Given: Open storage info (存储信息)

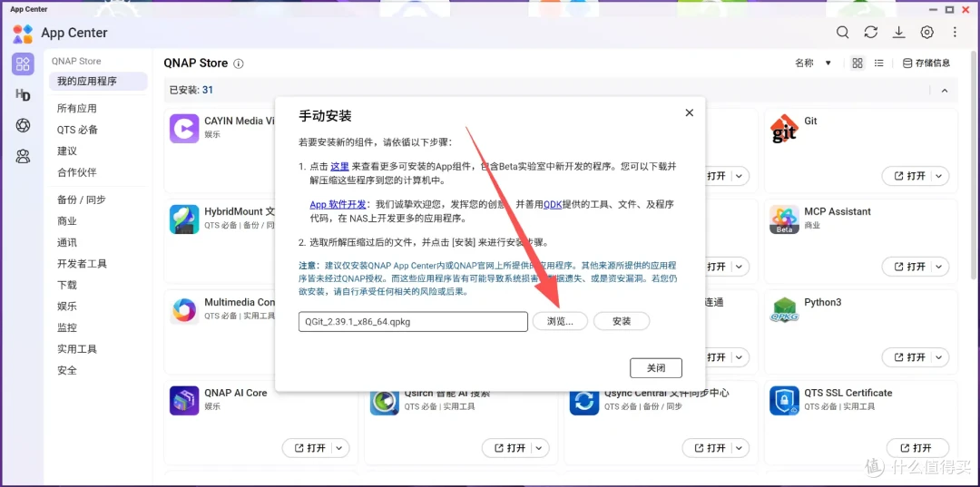Looking at the screenshot, I should pos(926,63).
